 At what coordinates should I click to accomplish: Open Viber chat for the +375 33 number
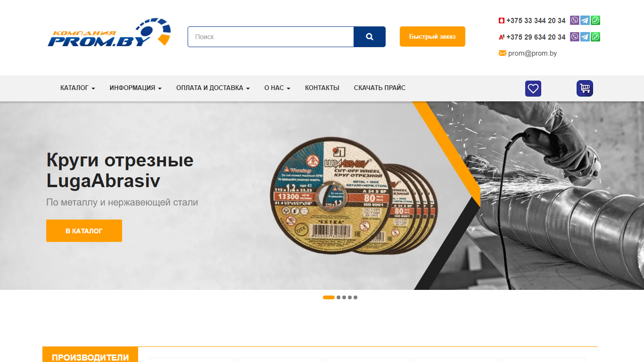(574, 20)
